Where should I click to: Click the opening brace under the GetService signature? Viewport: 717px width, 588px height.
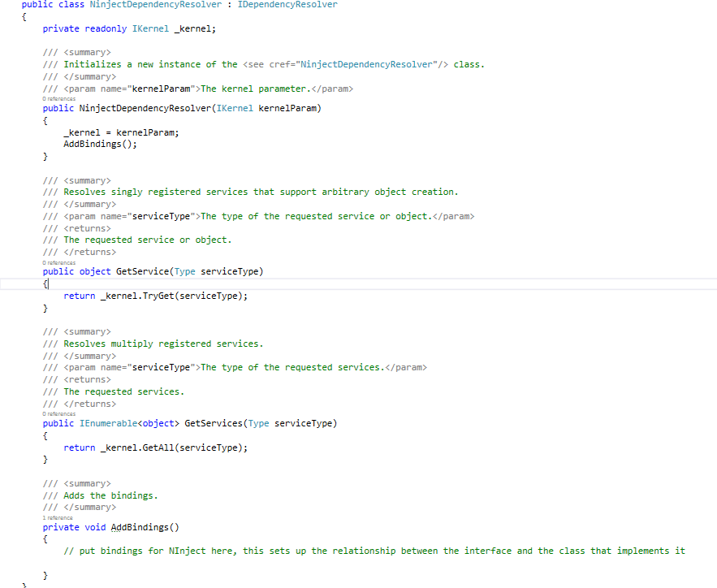pos(45,284)
